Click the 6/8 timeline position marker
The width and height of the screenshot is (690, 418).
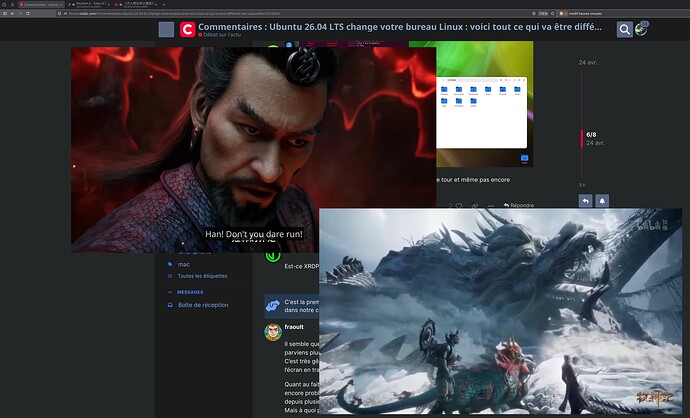tap(591, 135)
